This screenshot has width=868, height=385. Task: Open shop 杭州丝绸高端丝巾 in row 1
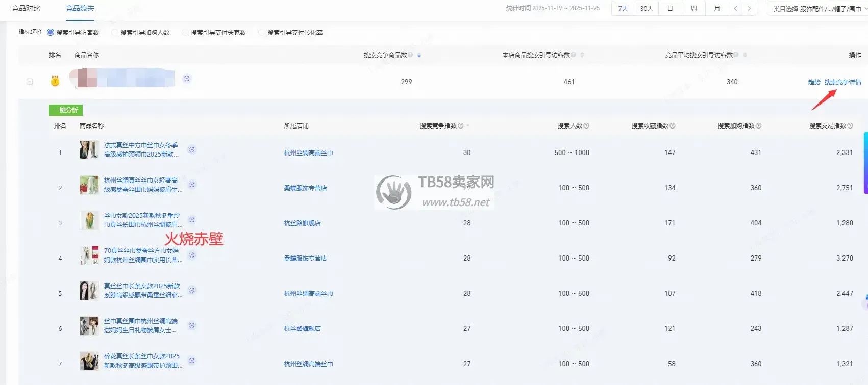click(308, 153)
